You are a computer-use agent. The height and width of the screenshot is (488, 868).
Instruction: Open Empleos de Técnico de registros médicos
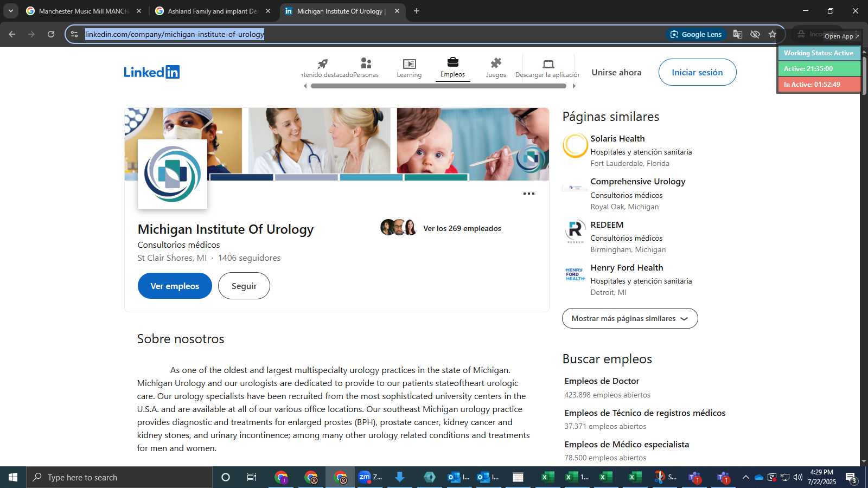coord(644,413)
